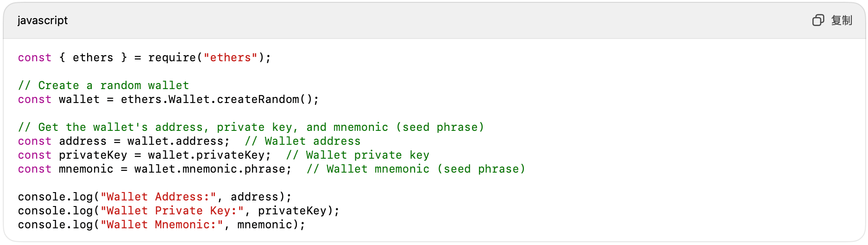Click the "Wallet mnemonic (seed phrase)" comment
Viewport: 868px width, 245px height.
(x=416, y=169)
